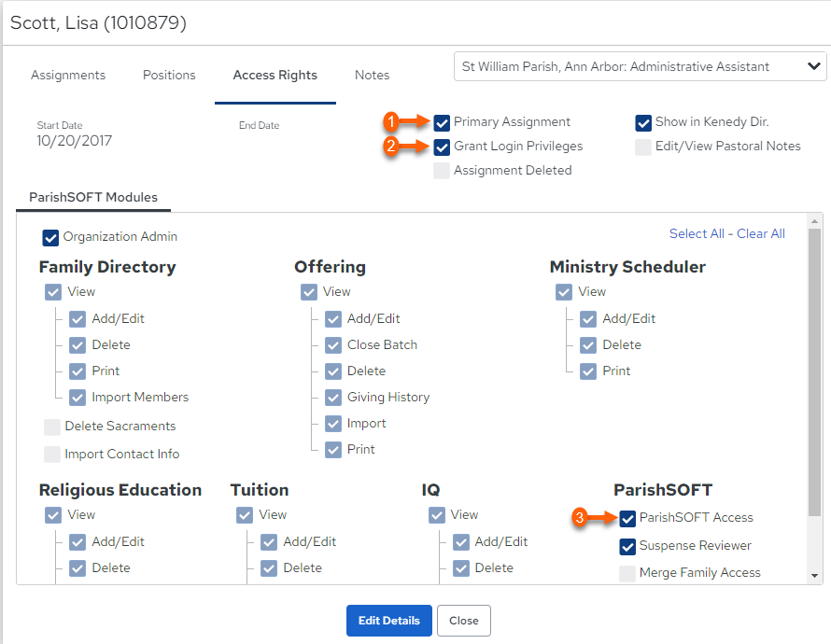Toggle Ministry Scheduler Add/Edit checkbox
831x644 pixels.
588,319
